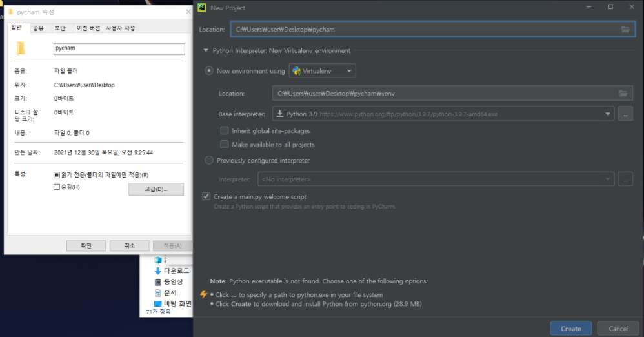Click the C:\Users\user\Desktop location text in properties

click(84, 85)
